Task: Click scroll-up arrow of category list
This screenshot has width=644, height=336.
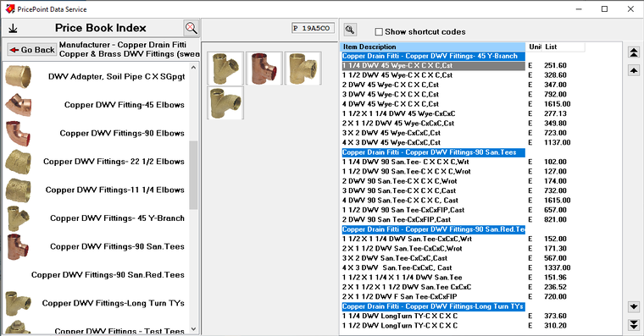Action: 193,67
